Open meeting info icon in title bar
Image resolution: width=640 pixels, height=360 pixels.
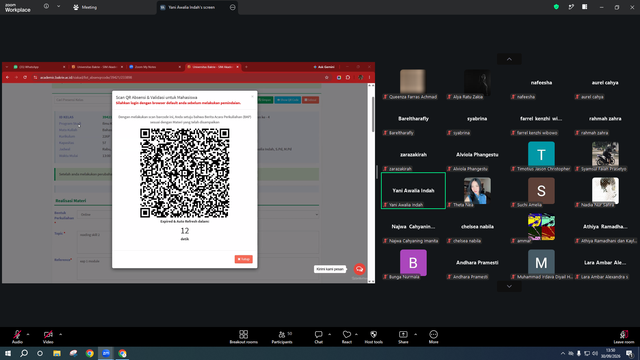tap(46, 7)
